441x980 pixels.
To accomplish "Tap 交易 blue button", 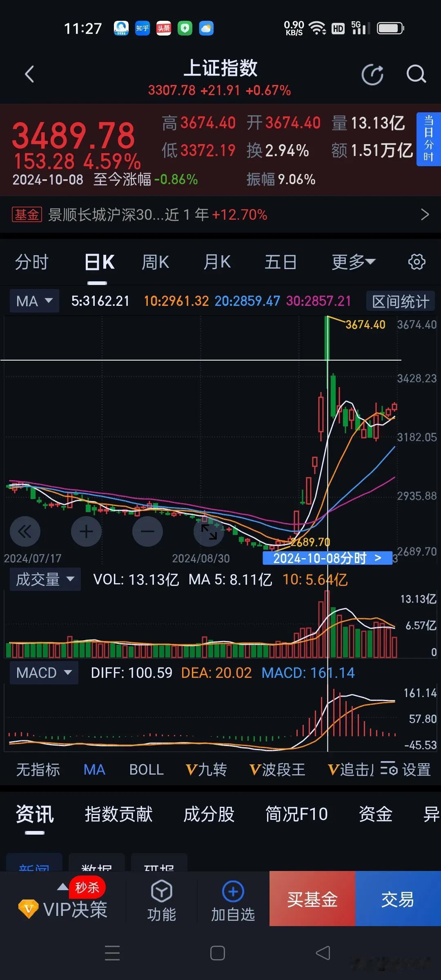I will pos(398,899).
